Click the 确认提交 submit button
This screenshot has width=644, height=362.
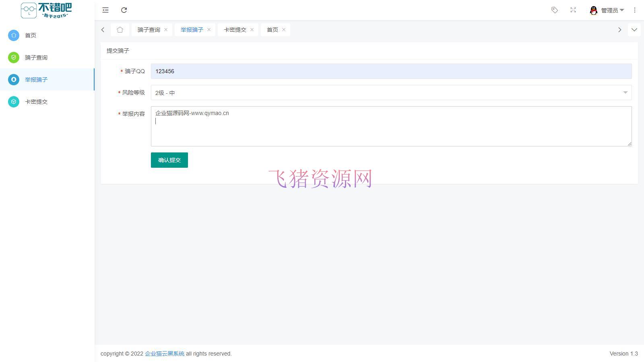click(169, 160)
